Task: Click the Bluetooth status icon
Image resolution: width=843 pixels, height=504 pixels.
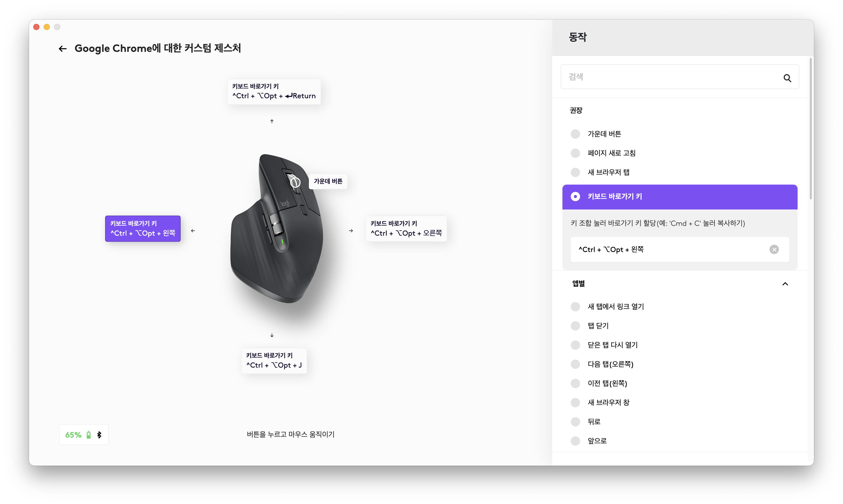Action: pos(99,435)
